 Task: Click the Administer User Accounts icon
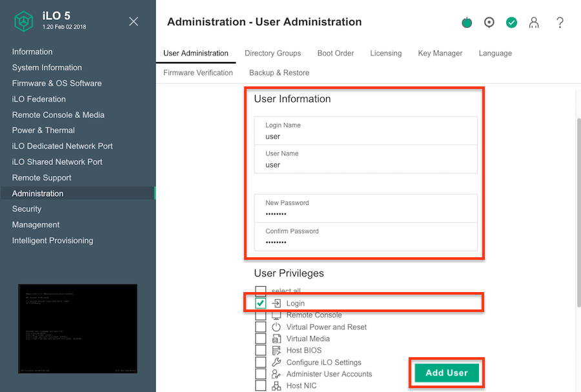click(276, 374)
